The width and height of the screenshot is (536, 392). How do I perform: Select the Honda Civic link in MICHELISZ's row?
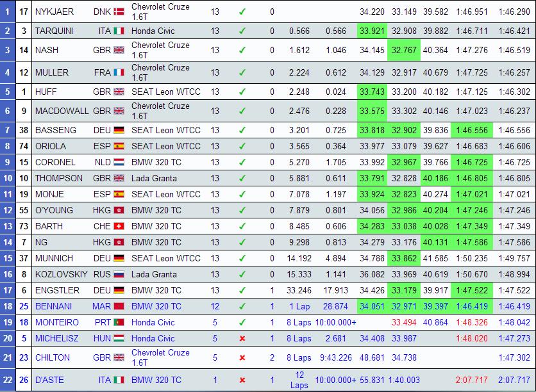(153, 338)
